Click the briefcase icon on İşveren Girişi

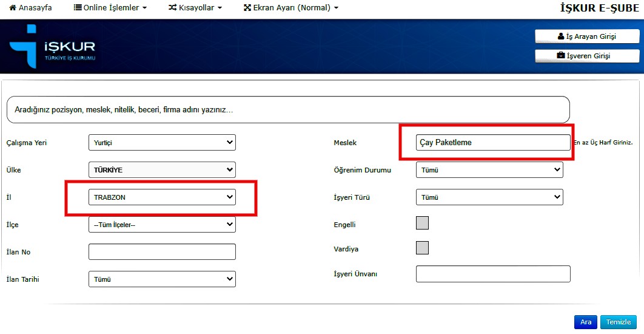pos(561,55)
